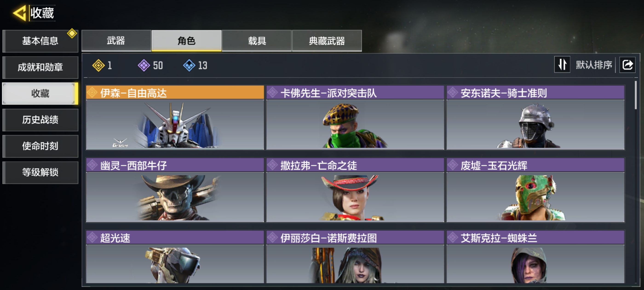Open the 典藏武器 tab
Viewport: 644px width, 290px height.
(x=327, y=41)
